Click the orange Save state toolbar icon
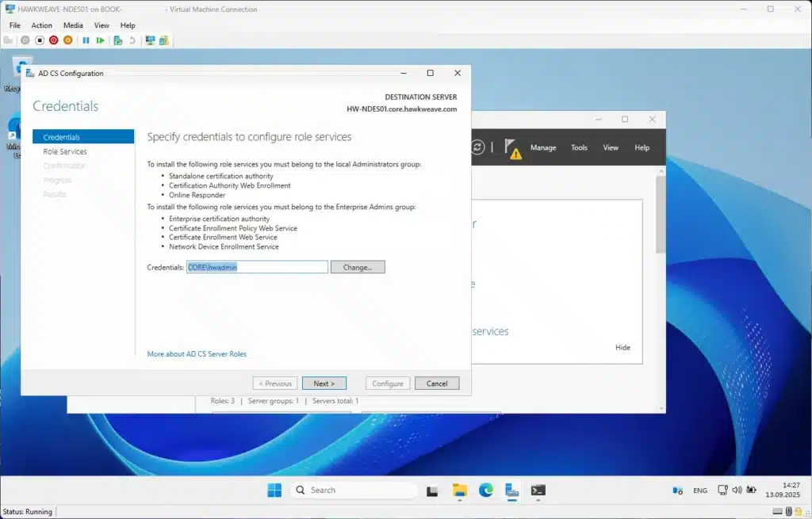The height and width of the screenshot is (519, 812). tap(67, 40)
